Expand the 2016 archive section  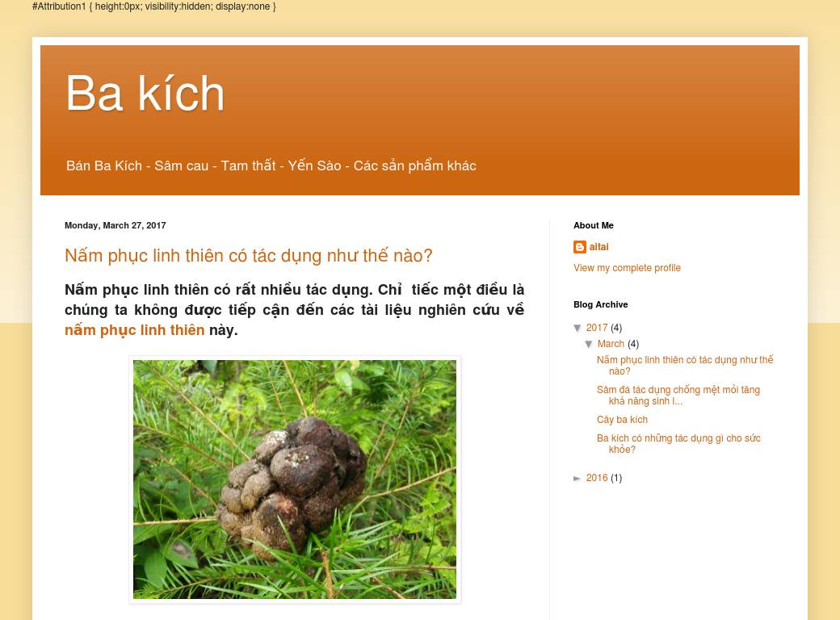[578, 478]
